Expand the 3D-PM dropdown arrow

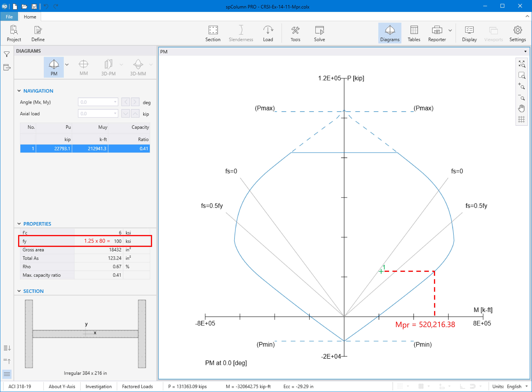(121, 65)
